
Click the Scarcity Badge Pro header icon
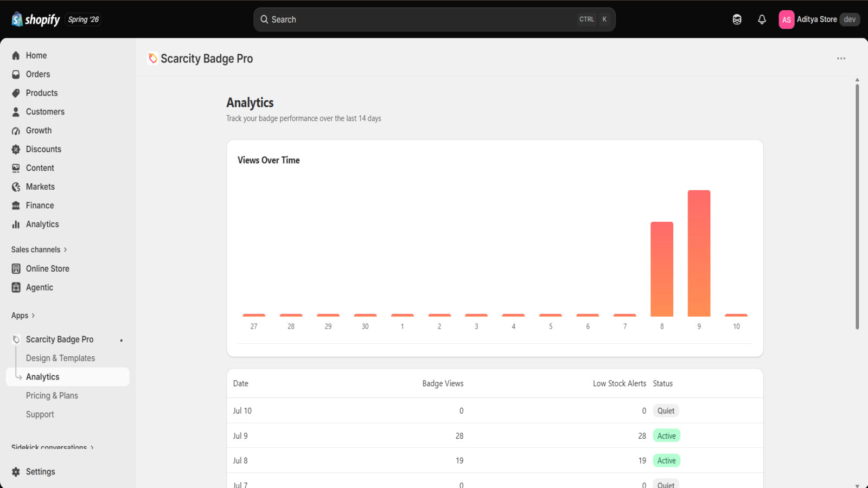click(x=153, y=59)
